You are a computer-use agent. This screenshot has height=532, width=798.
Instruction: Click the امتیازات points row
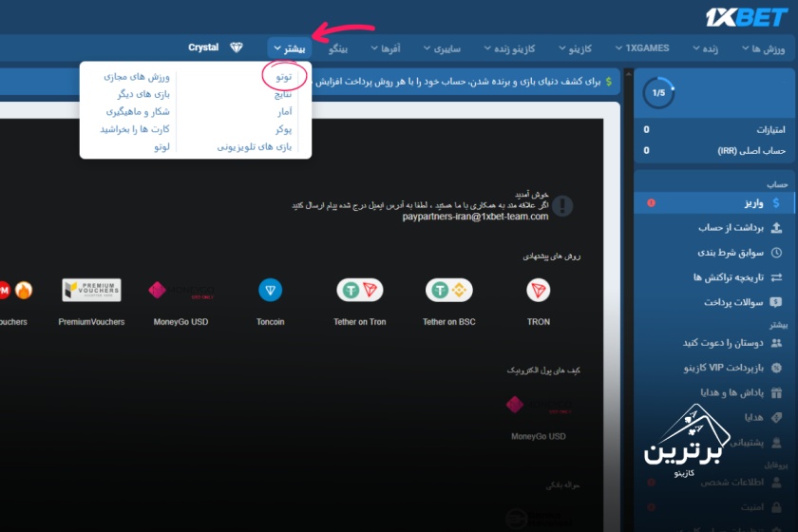coord(714,130)
